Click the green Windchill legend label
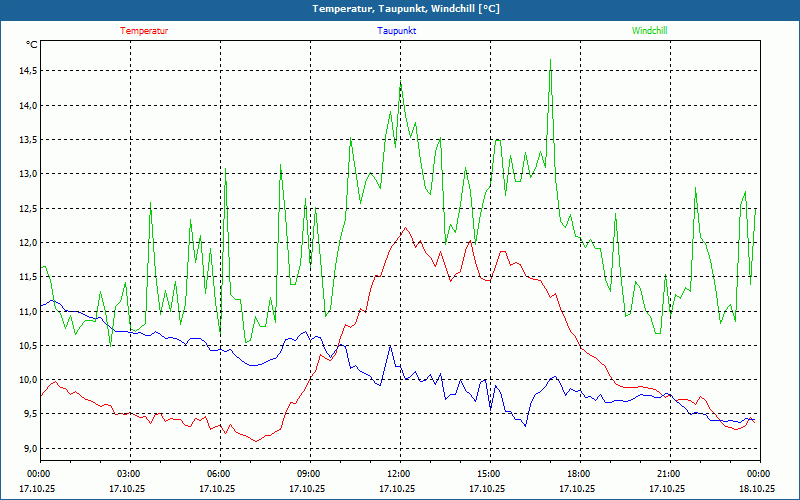 [650, 30]
